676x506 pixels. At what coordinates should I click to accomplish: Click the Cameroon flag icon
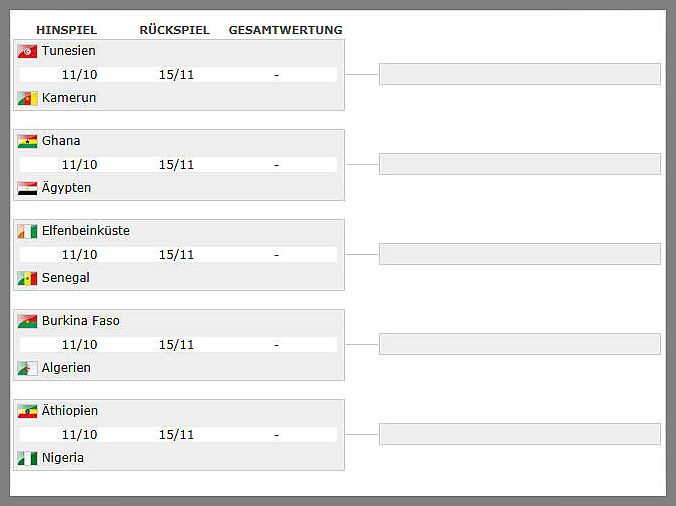click(27, 98)
